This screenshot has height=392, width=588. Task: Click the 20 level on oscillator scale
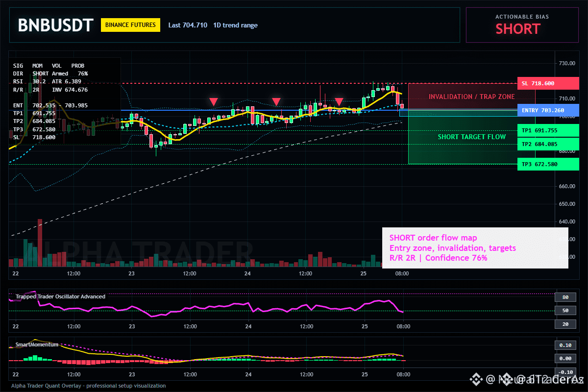pos(565,324)
